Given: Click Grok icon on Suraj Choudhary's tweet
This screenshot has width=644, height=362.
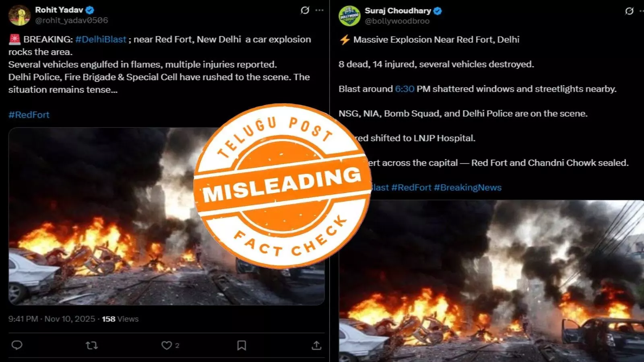Looking at the screenshot, I should tap(630, 11).
